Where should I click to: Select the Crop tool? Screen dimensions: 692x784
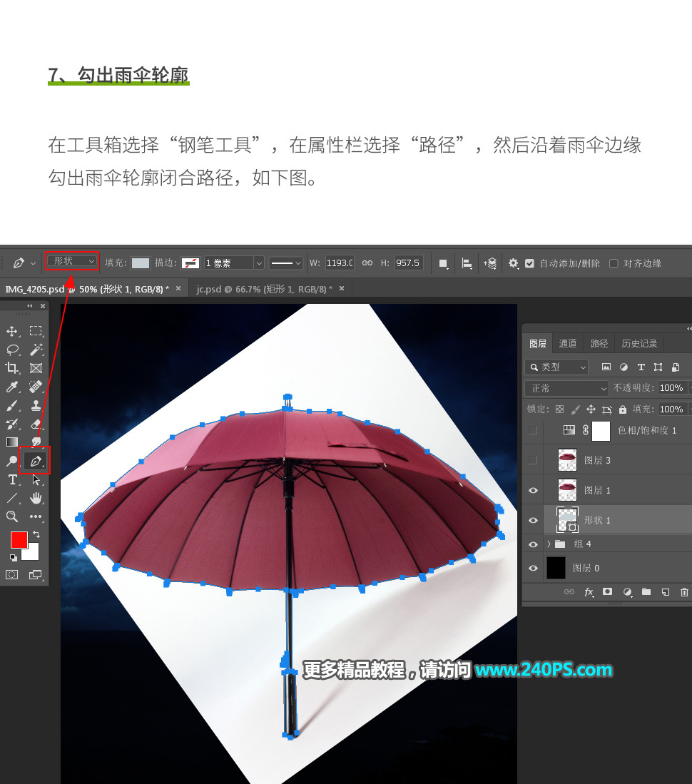coord(11,368)
